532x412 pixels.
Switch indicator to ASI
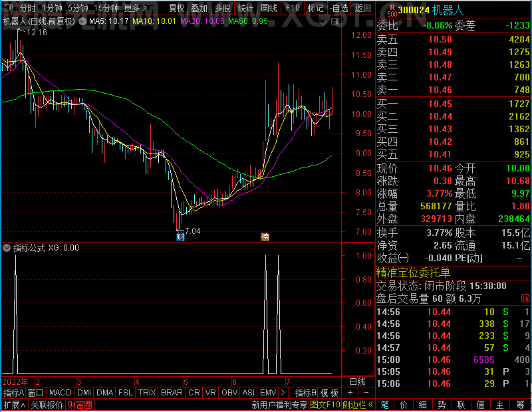(248, 393)
